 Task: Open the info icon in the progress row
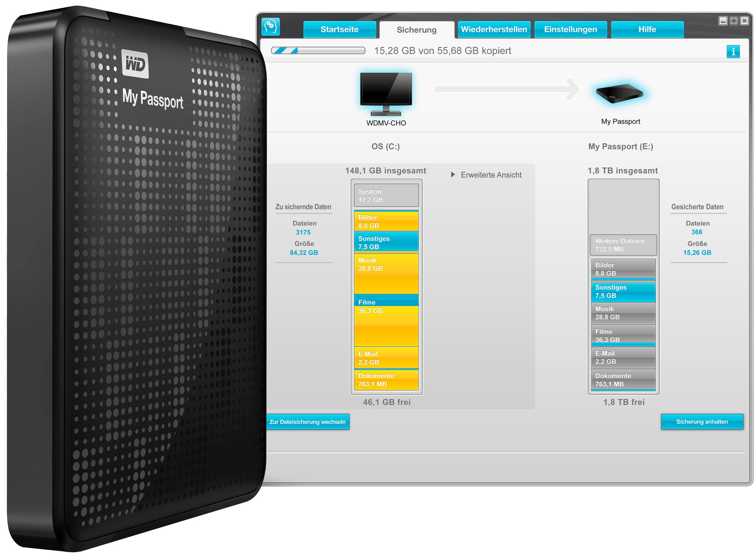(x=733, y=51)
